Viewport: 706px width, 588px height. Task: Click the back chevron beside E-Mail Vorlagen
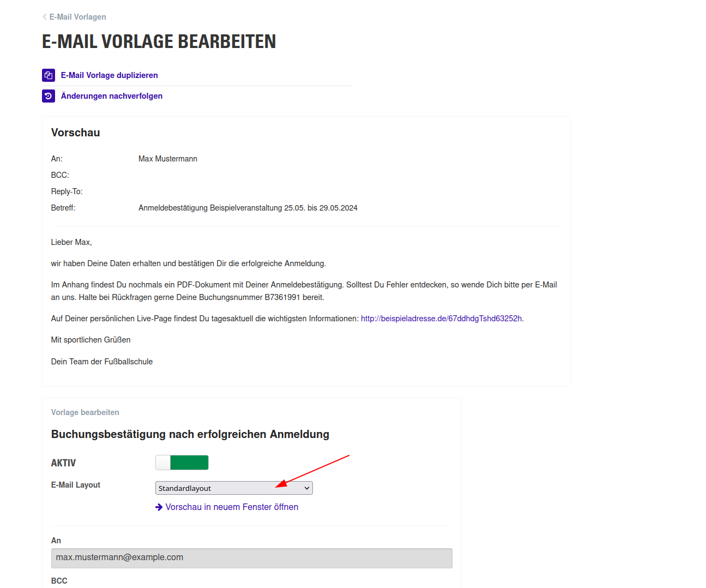tap(45, 17)
